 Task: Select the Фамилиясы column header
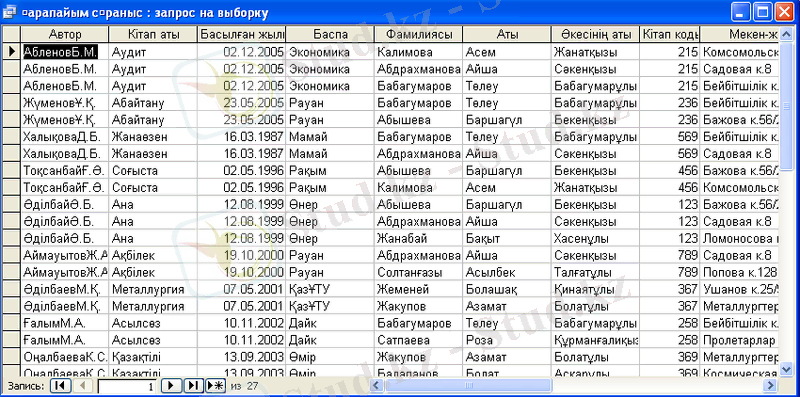[x=418, y=34]
